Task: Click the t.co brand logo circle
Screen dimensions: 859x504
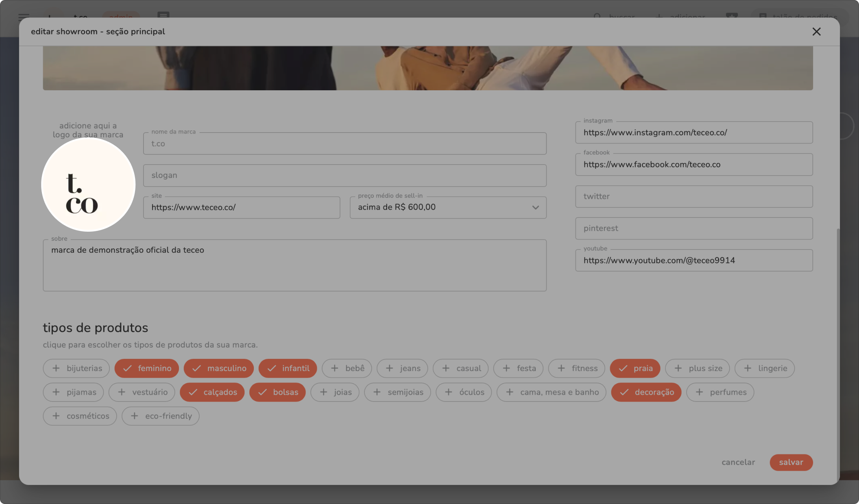Action: pyautogui.click(x=88, y=185)
